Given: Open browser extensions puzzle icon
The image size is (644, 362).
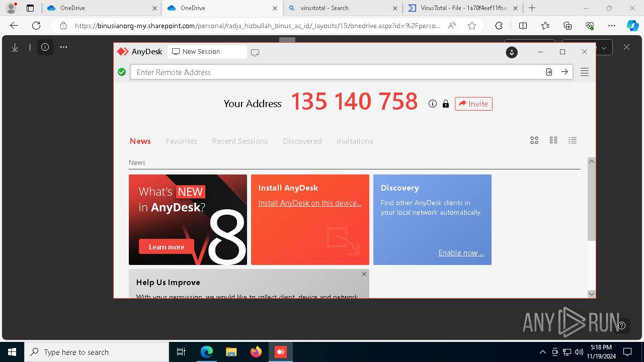Looking at the screenshot, I should (x=499, y=26).
